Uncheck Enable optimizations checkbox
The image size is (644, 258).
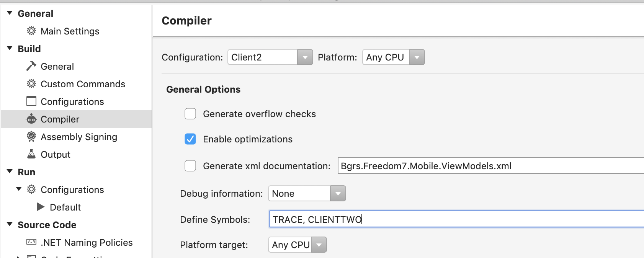coord(190,139)
